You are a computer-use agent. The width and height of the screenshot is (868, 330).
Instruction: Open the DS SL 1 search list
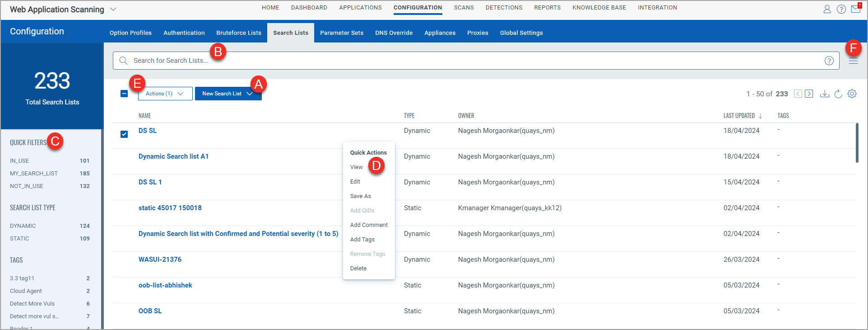coord(150,182)
